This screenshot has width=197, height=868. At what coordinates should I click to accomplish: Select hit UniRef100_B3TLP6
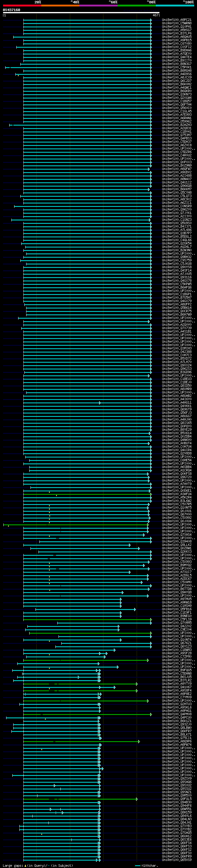(177, 33)
